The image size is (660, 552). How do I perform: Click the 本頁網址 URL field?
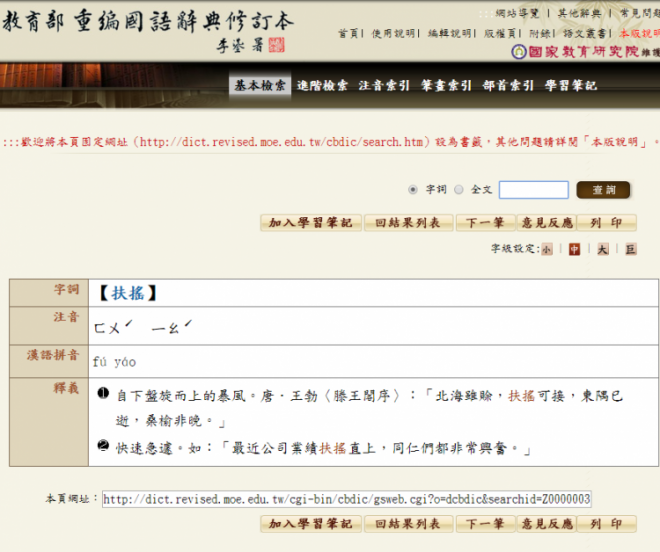pos(347,499)
